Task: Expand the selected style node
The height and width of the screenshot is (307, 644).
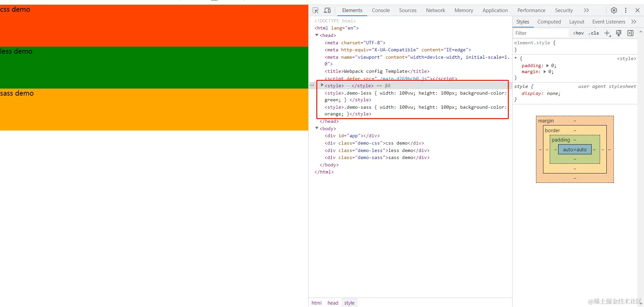Action: 322,85
